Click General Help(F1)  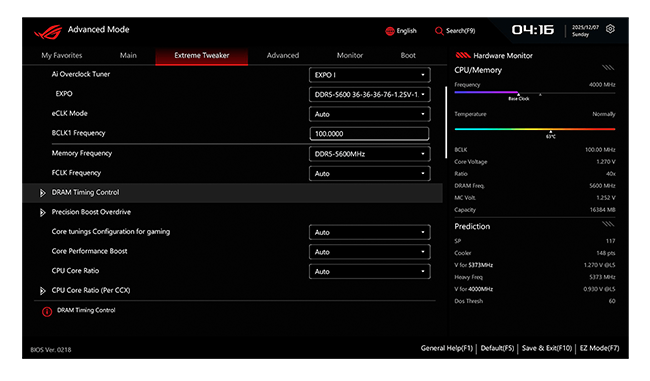[446, 348]
